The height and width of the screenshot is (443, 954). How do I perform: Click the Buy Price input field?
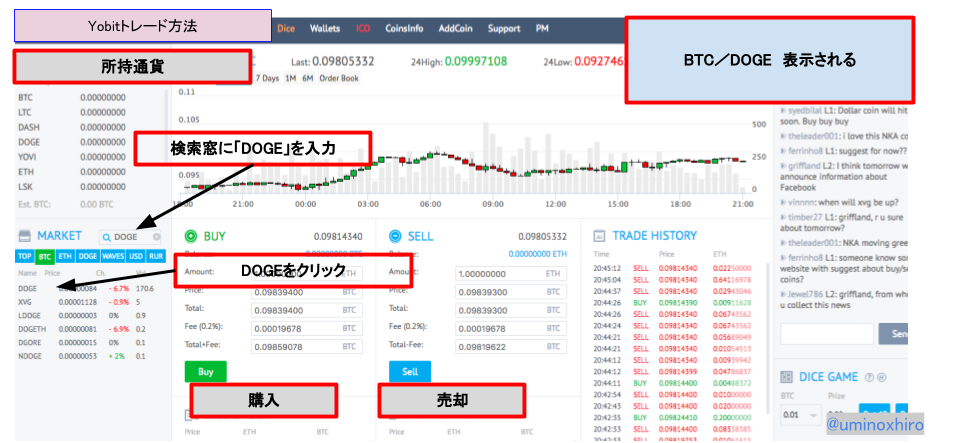coord(307,292)
